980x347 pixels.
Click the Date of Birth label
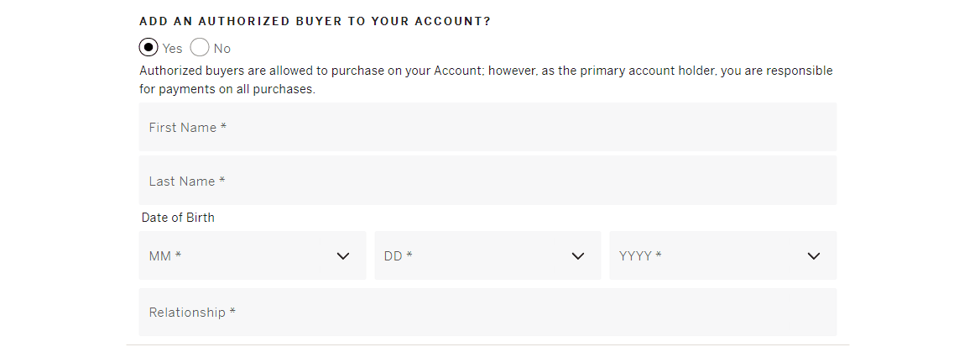click(178, 218)
